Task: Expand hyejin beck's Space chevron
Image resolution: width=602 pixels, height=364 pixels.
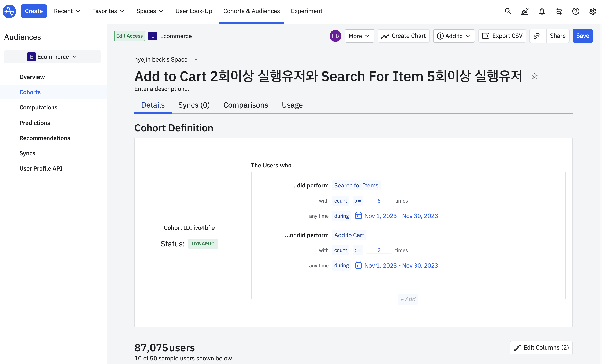Action: (196, 60)
